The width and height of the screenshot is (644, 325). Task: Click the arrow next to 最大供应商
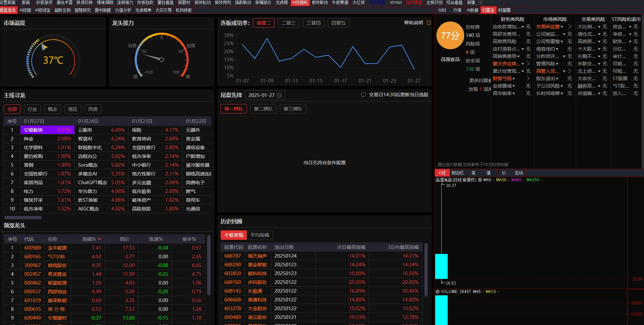[528, 64]
